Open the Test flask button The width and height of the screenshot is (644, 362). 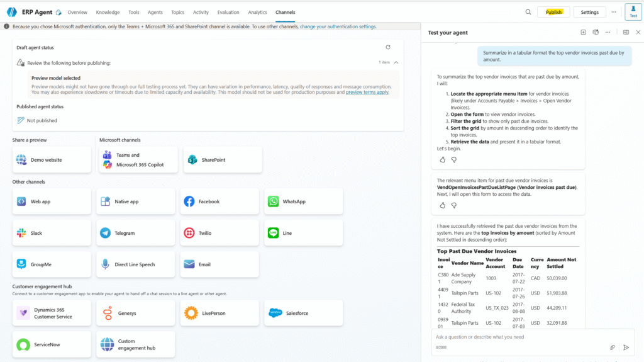tap(633, 12)
